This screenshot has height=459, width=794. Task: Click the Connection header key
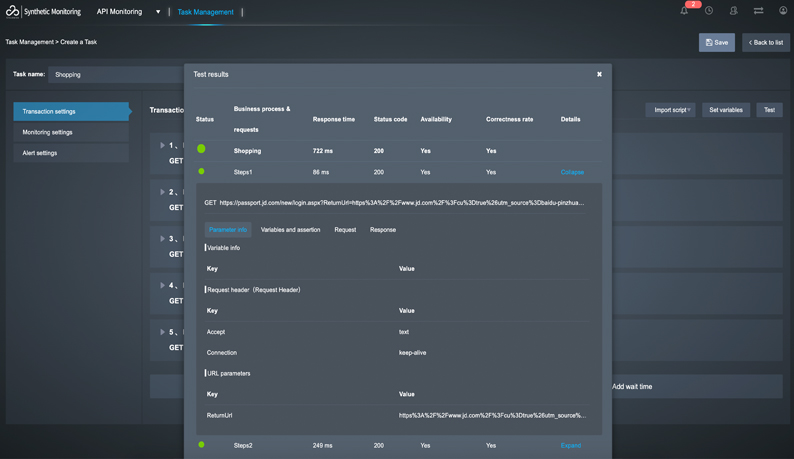221,353
